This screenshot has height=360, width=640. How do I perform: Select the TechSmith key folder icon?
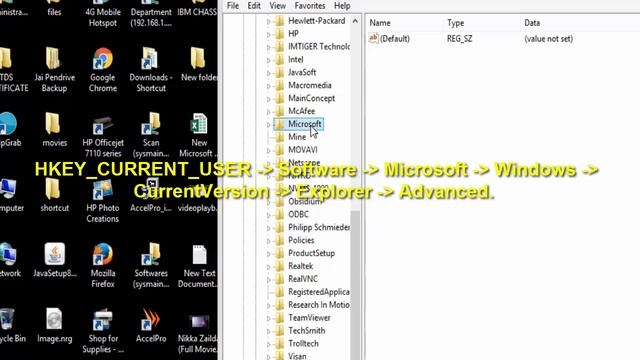point(280,331)
